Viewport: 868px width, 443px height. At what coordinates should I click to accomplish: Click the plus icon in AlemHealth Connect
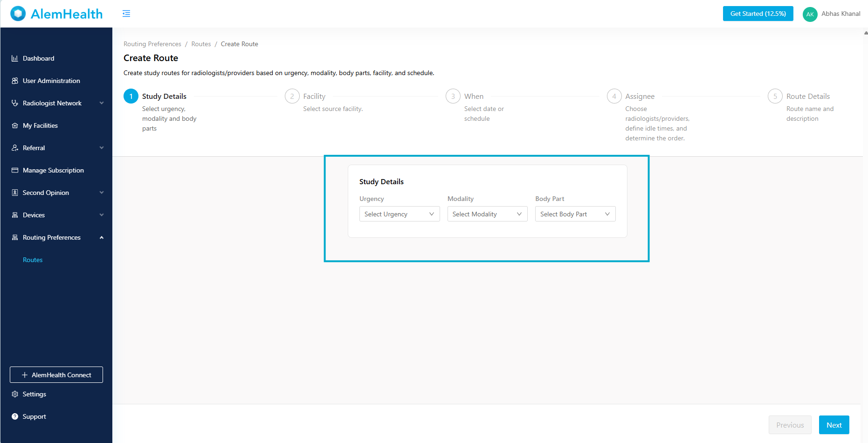tap(25, 375)
